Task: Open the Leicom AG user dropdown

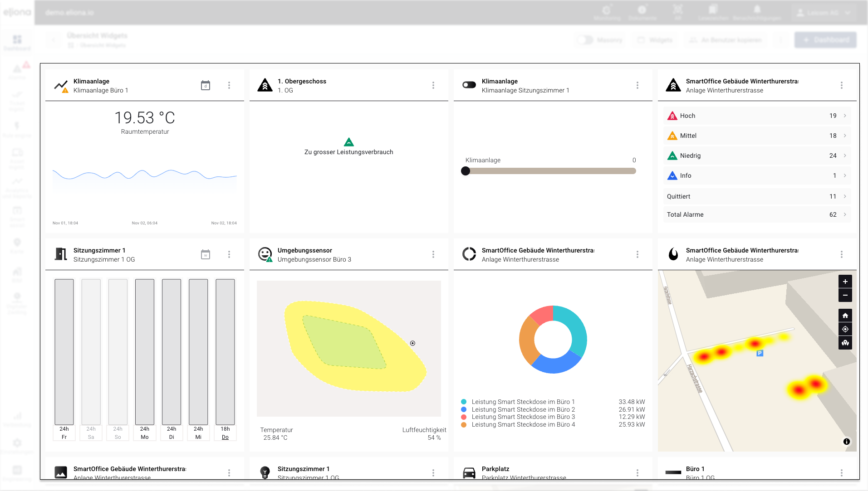Action: pyautogui.click(x=824, y=13)
